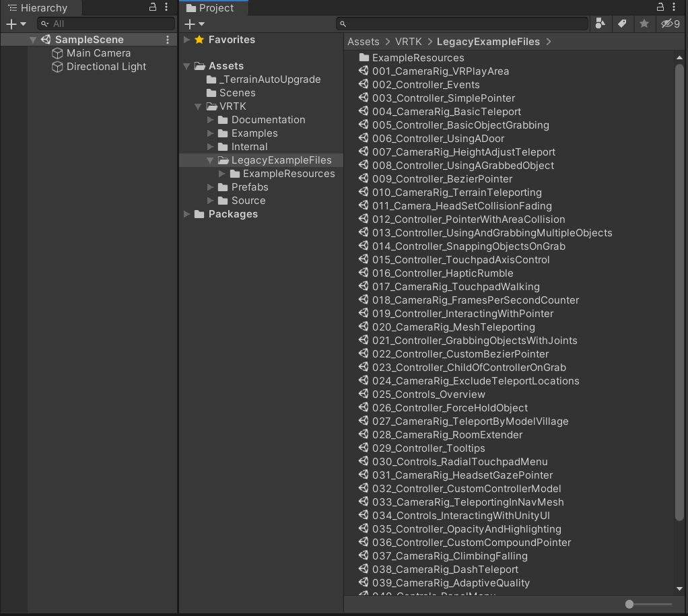Collapse the LegacyExampleFiles folder arrow
This screenshot has width=688, height=616.
pos(210,161)
